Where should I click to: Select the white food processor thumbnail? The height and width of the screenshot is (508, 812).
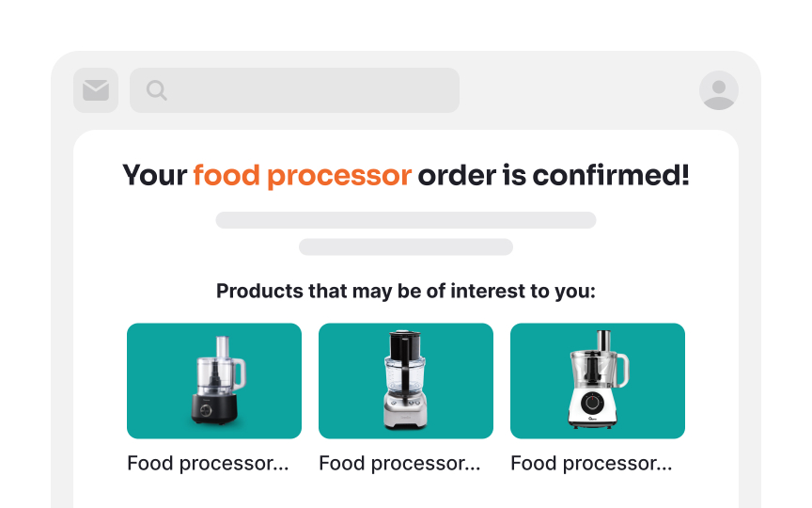[597, 381]
